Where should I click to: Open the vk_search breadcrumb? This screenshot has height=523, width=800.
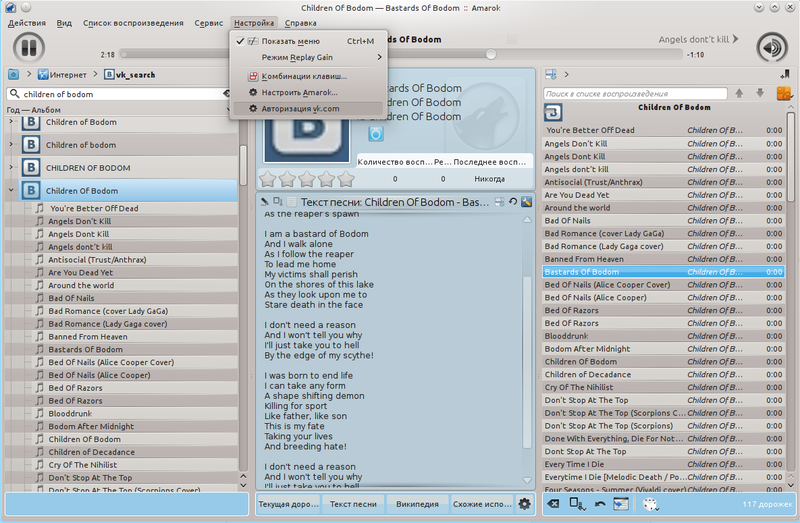(x=130, y=74)
